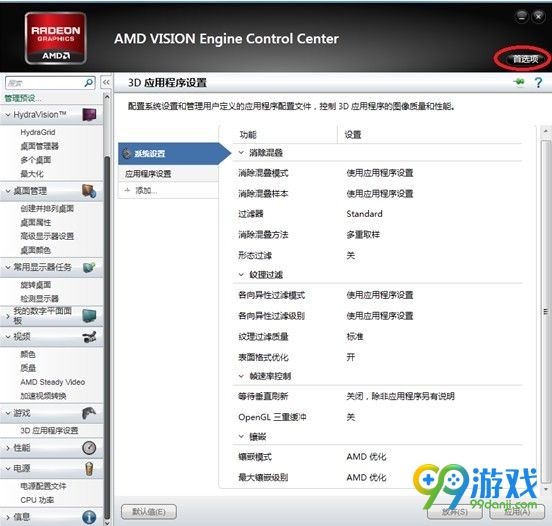Collapse the HydraVision section
The image size is (552, 526).
(8, 115)
